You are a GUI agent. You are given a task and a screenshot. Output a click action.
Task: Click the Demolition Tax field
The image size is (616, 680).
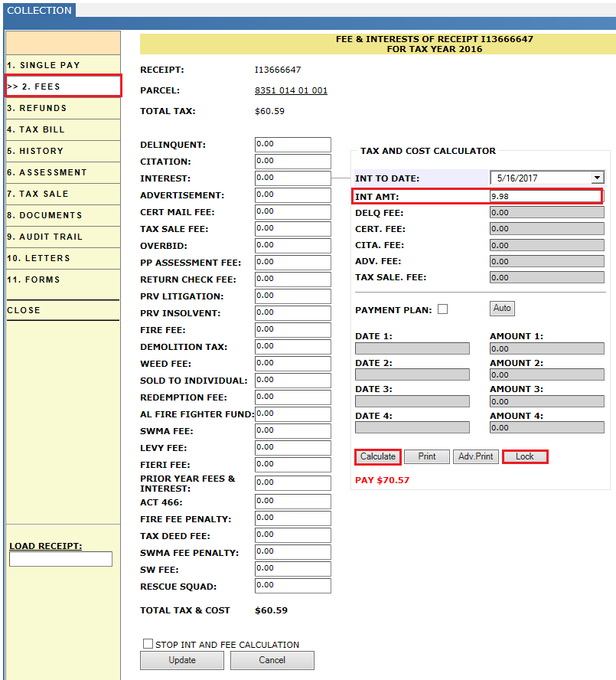click(x=292, y=347)
